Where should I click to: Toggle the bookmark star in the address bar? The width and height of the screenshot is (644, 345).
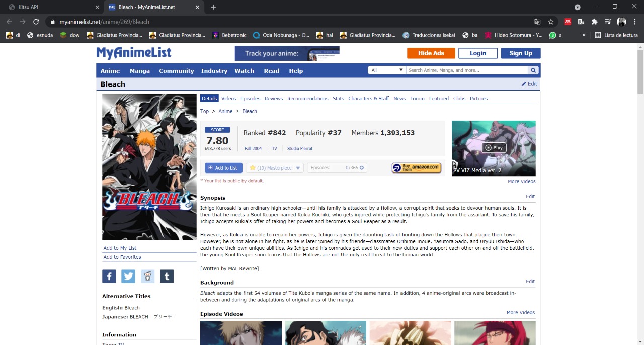point(550,22)
